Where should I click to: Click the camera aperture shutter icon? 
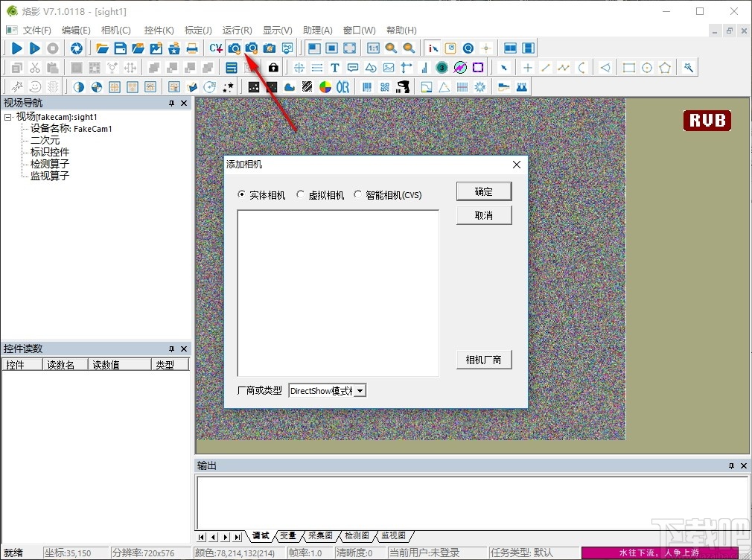click(77, 48)
